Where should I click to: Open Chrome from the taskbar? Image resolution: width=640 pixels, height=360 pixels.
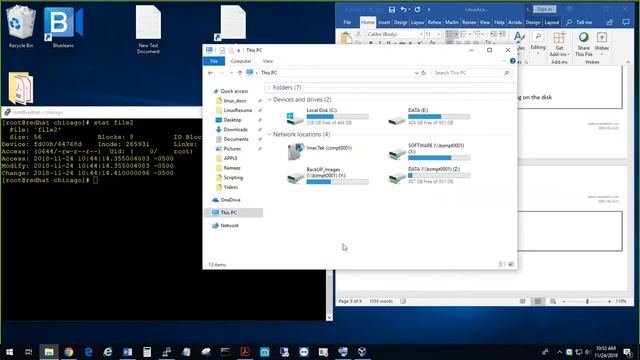[69, 352]
